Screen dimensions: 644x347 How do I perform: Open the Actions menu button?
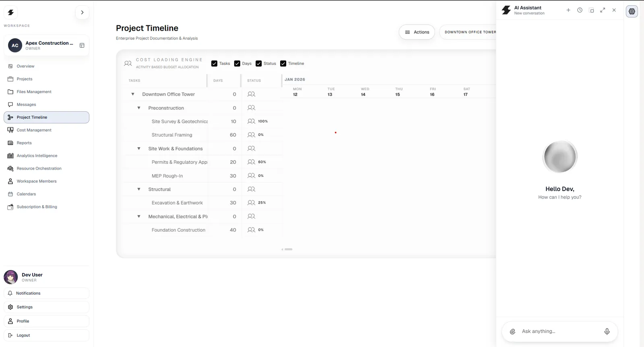click(417, 32)
